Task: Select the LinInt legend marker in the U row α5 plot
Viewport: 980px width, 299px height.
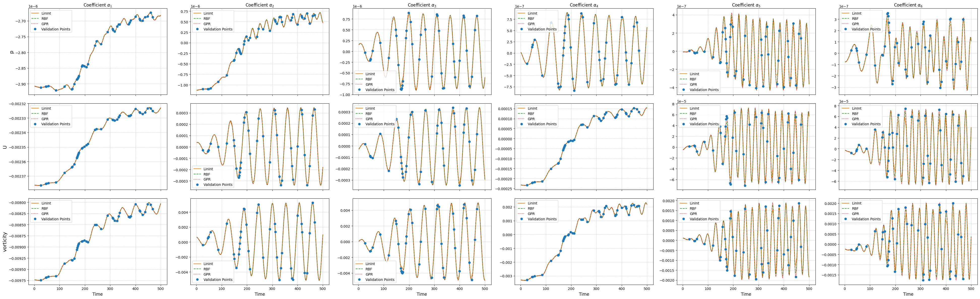Action: point(684,108)
